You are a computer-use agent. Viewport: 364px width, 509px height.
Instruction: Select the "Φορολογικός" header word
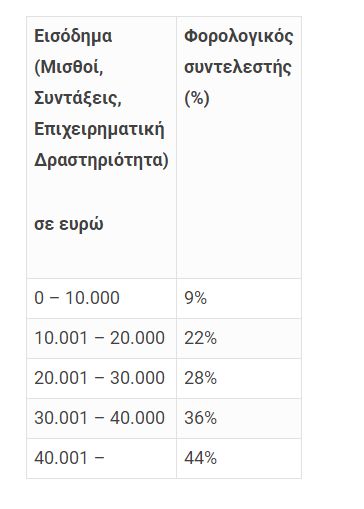[x=239, y=37]
